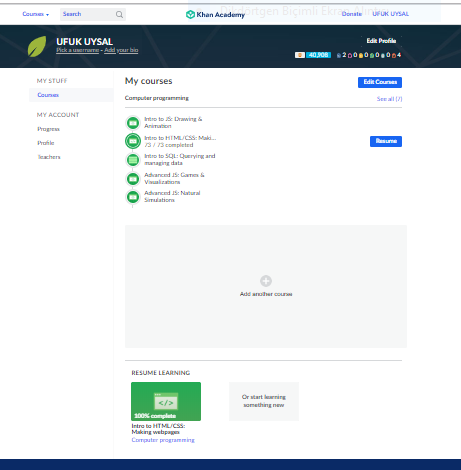Click Add your bio link
The height and width of the screenshot is (470, 461).
click(121, 50)
